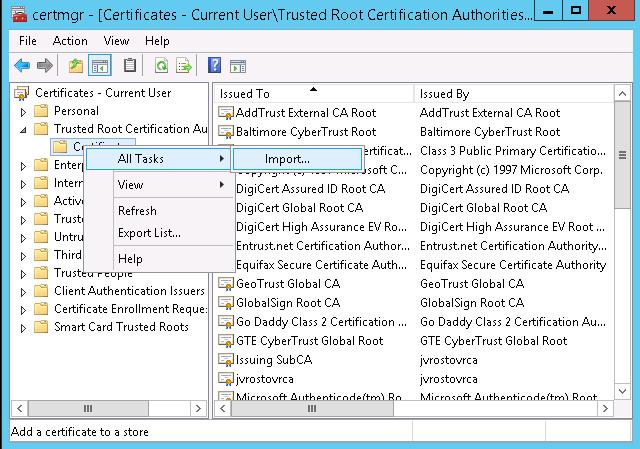Select DigiCert High Assurance EV Root row
The width and height of the screenshot is (640, 449).
[412, 227]
